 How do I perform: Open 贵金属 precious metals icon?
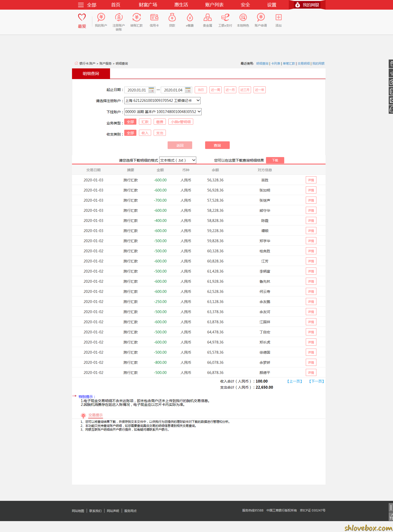pyautogui.click(x=207, y=17)
